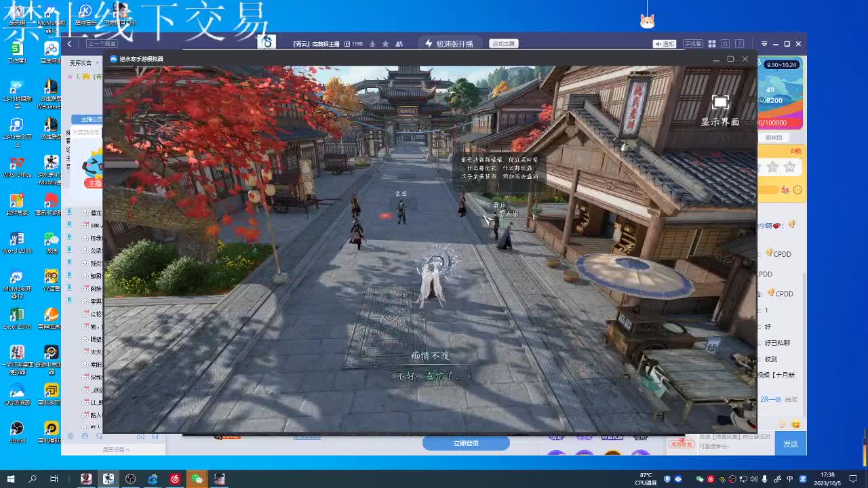Open the 手机看 mobile view option
This screenshot has width=868, height=488.
[692, 43]
